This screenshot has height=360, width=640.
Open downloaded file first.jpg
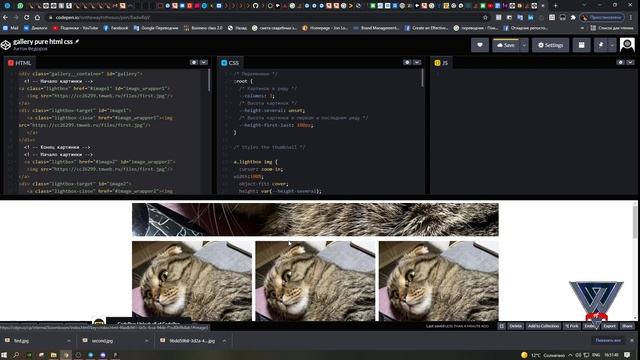click(21, 341)
